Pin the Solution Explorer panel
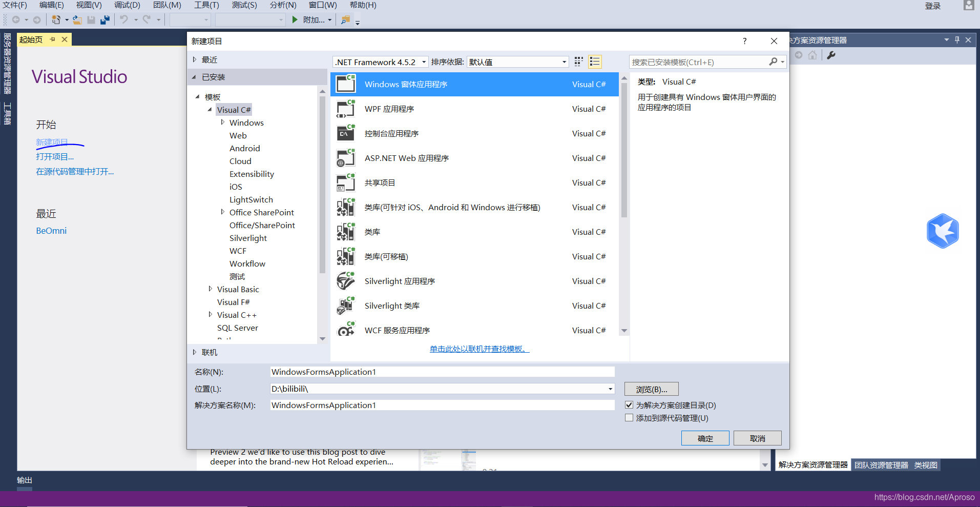Viewport: 980px width, 507px height. (x=957, y=40)
